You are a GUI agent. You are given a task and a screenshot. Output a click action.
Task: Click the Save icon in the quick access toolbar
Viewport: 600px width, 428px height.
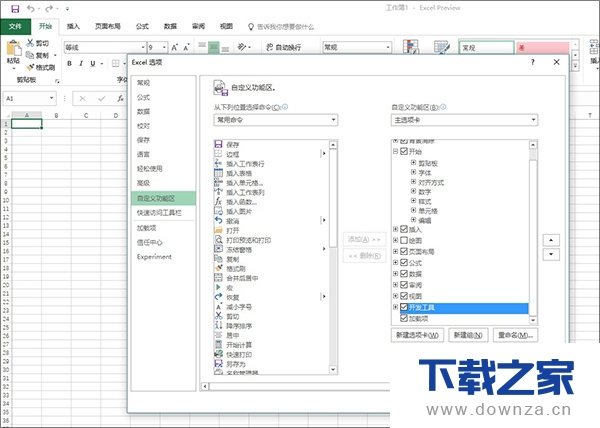(x=15, y=8)
